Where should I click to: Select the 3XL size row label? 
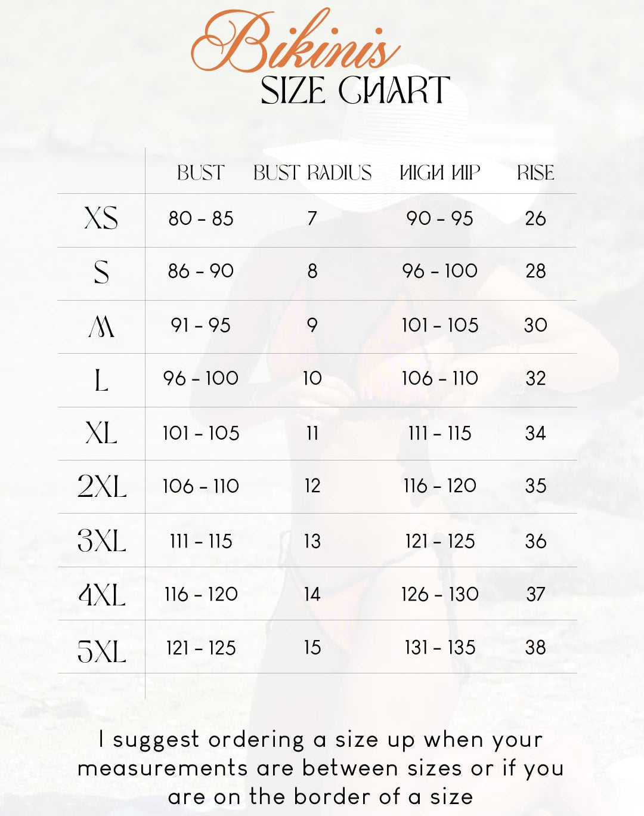102,541
